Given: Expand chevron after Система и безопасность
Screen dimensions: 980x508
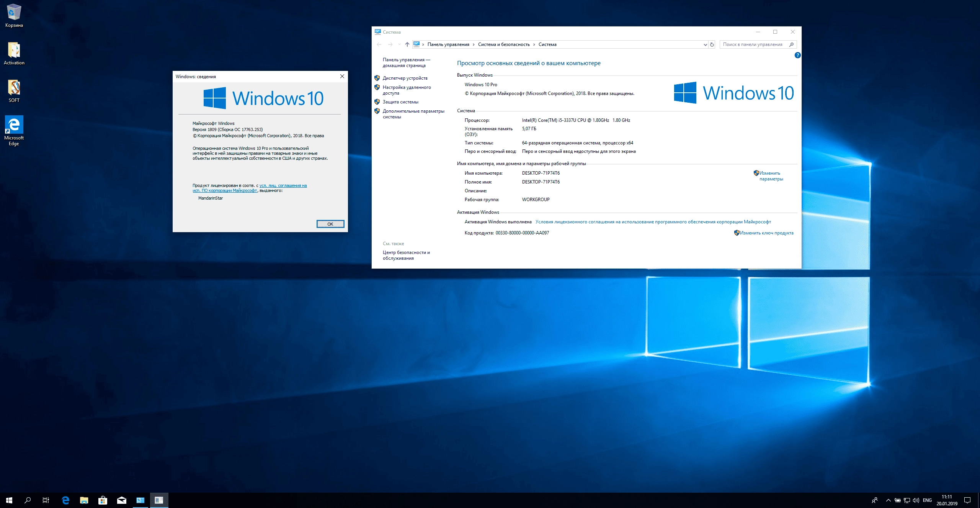Looking at the screenshot, I should click(534, 44).
